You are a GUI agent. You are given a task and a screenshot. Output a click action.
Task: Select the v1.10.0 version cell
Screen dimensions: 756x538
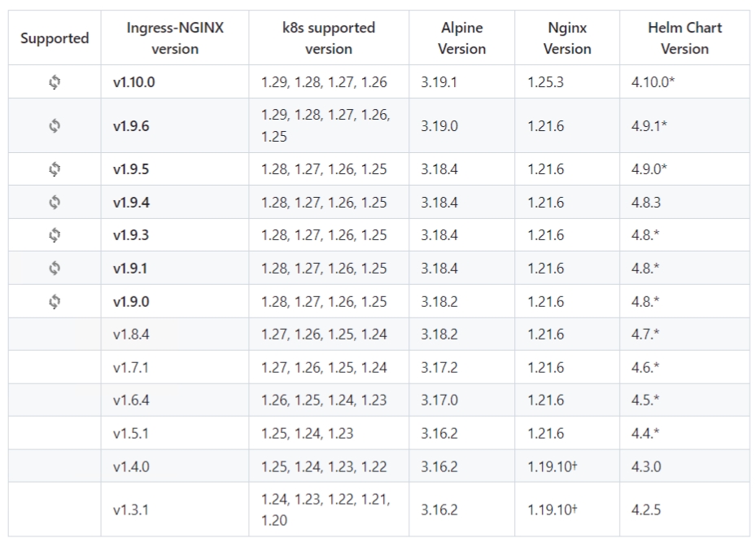(134, 82)
